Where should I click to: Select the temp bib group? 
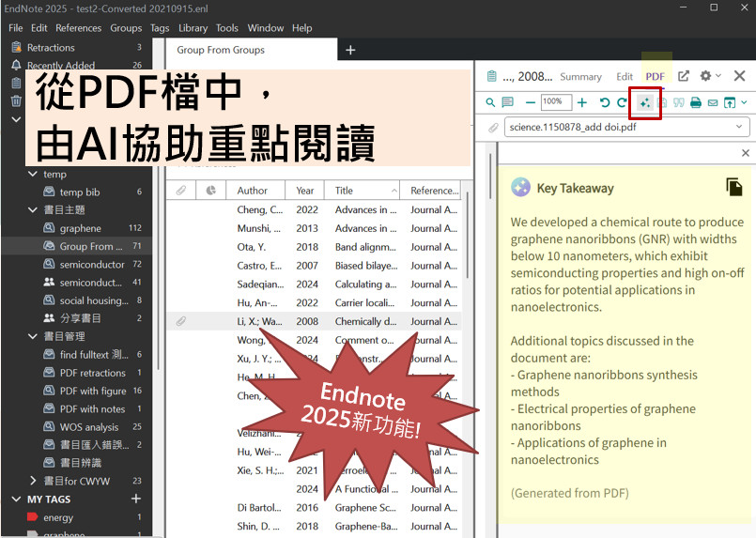click(80, 192)
